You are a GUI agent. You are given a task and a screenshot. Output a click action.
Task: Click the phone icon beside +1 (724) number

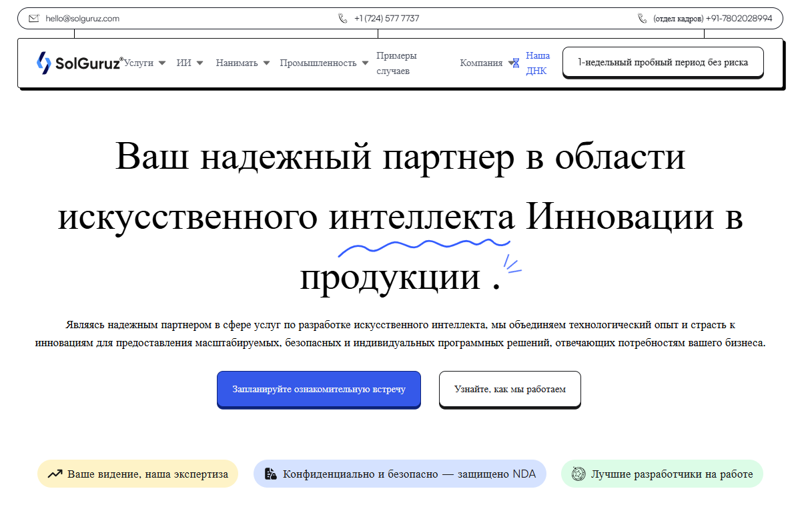343,19
